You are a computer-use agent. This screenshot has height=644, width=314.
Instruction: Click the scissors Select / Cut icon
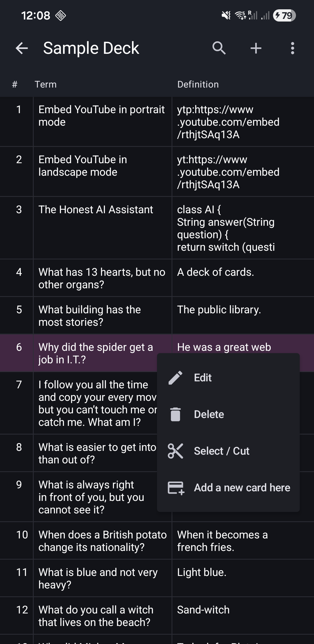(175, 451)
